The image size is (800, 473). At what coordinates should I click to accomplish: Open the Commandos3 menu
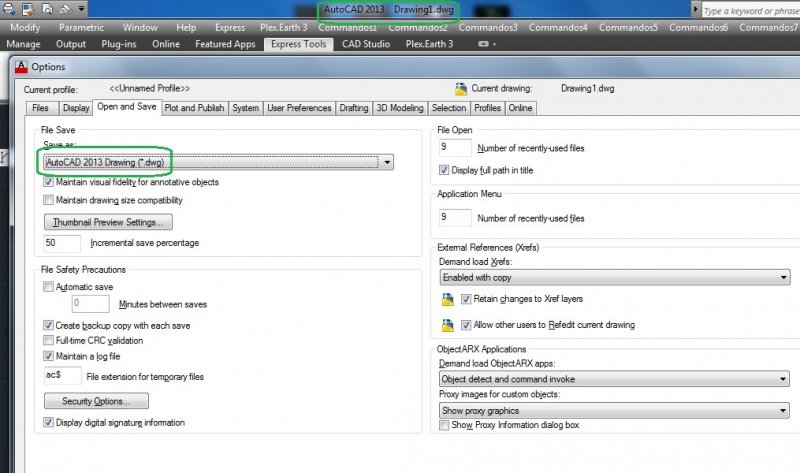[x=488, y=28]
